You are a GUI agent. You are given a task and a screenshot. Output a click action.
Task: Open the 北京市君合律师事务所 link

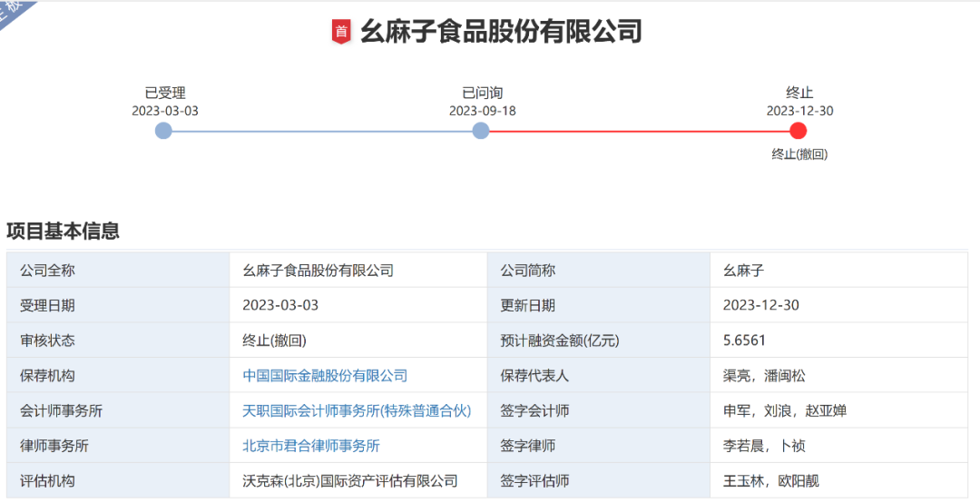[311, 446]
